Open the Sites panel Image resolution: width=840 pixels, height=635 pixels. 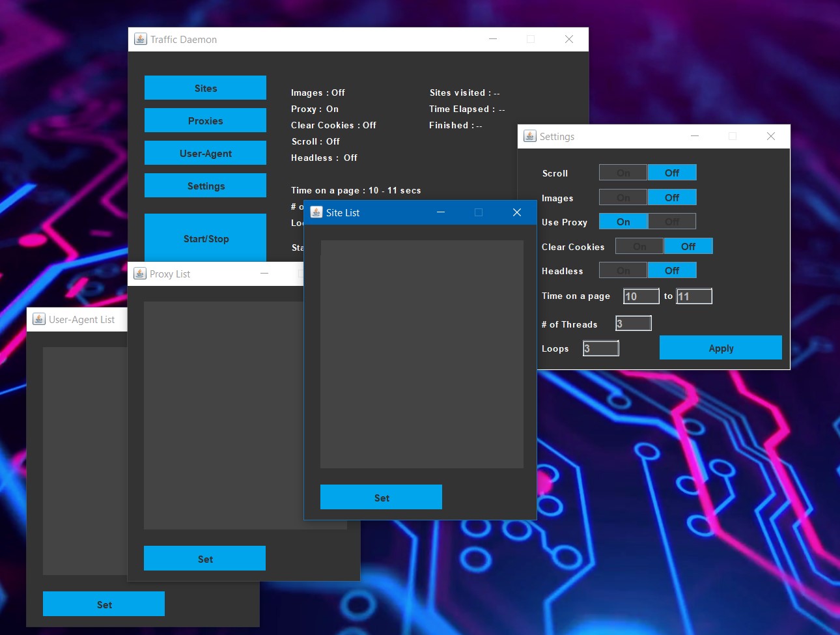(205, 88)
